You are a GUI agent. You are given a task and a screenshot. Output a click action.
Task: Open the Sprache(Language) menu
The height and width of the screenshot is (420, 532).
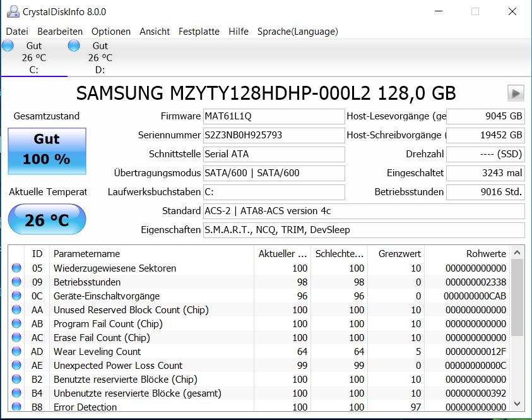coord(297,31)
